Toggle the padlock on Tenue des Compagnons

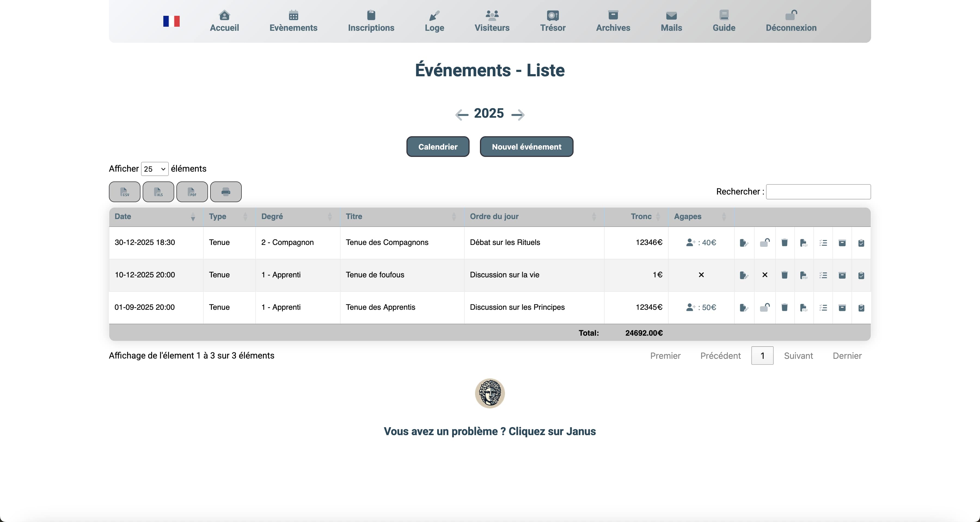tap(765, 242)
